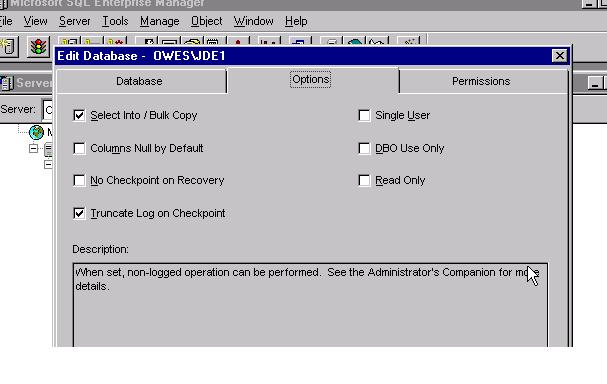Open the Manage menu

[159, 21]
